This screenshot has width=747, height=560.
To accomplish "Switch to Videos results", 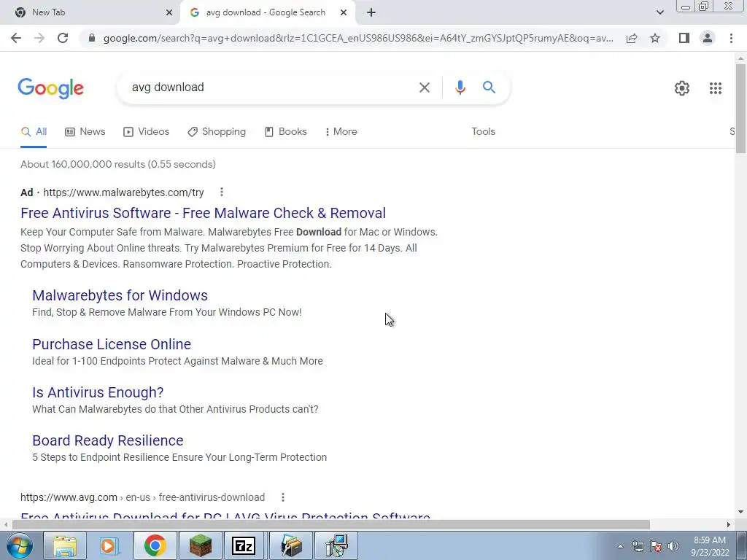I will pyautogui.click(x=146, y=132).
